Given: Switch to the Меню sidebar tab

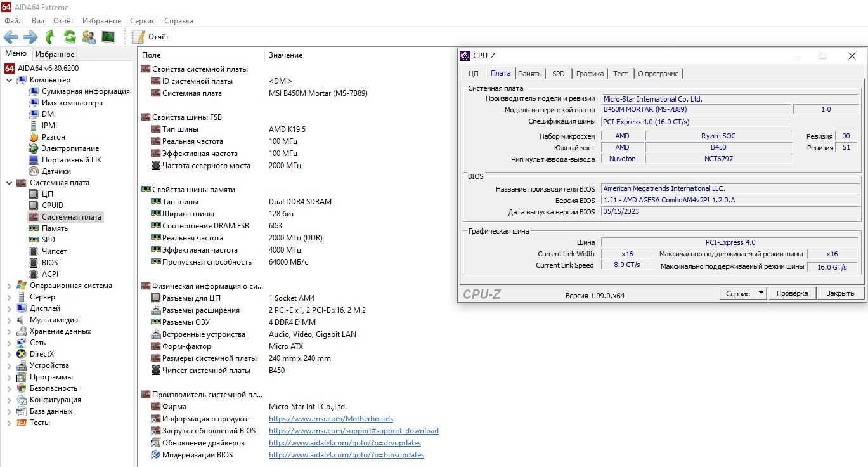Looking at the screenshot, I should [x=16, y=54].
